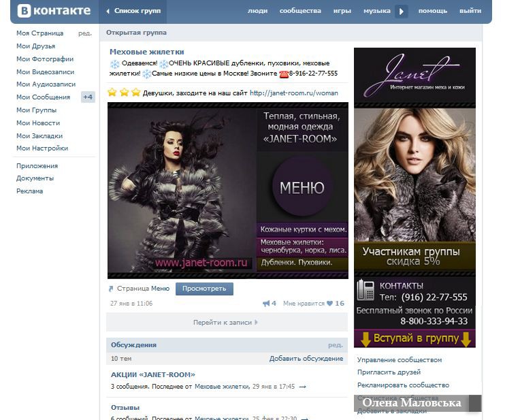The height and width of the screenshot is (420, 520).
Task: Open the Обсуждения section header
Action: [133, 345]
